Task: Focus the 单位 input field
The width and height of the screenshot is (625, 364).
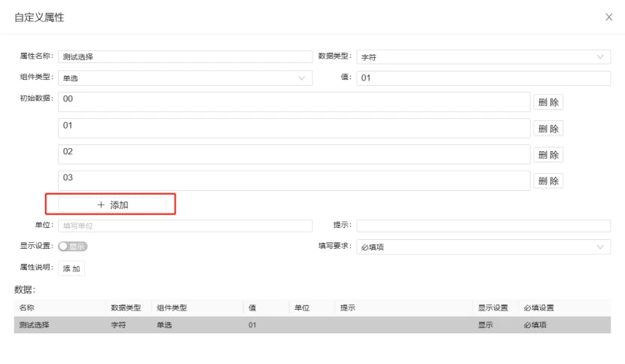Action: click(x=185, y=226)
